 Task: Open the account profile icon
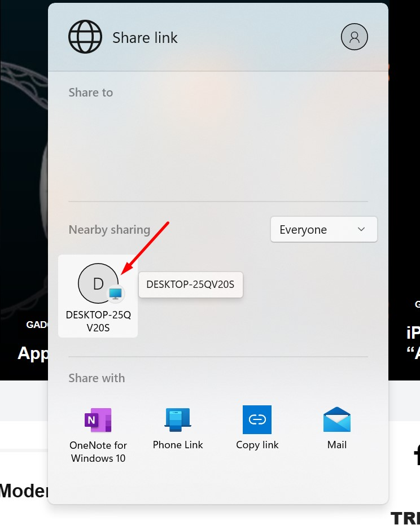click(x=355, y=37)
